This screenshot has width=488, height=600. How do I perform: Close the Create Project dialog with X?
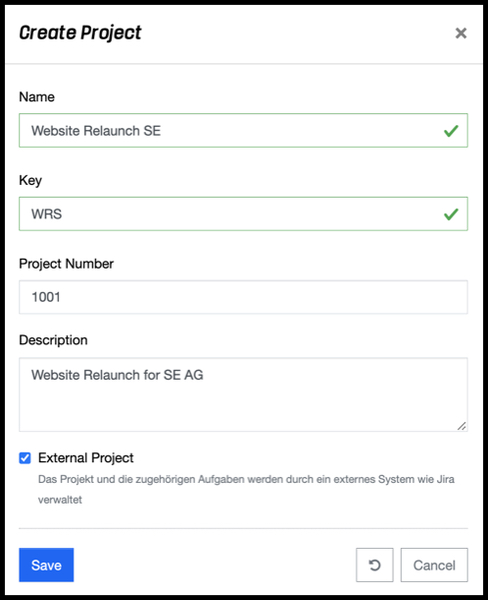pyautogui.click(x=461, y=33)
